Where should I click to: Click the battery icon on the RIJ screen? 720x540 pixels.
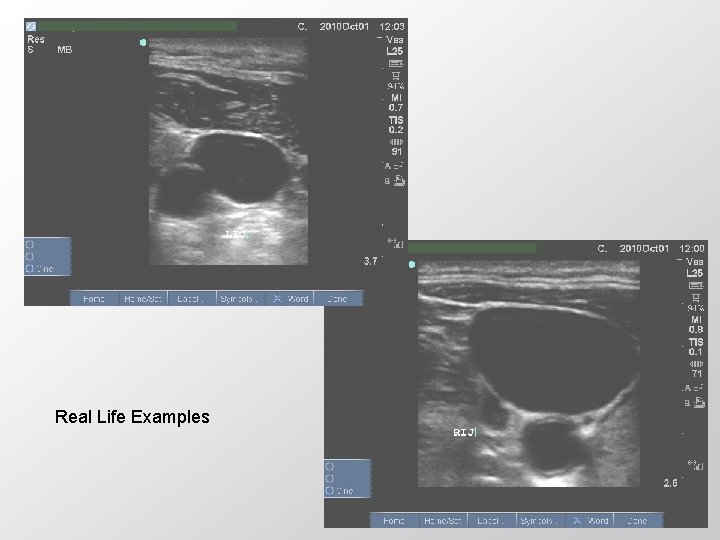[696, 286]
